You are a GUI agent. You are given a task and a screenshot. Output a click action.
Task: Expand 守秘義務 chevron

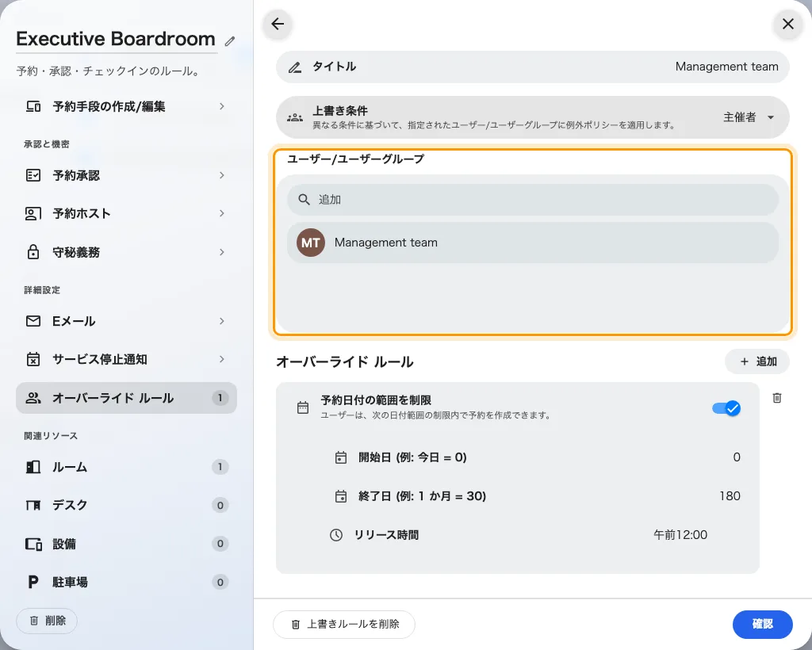(222, 252)
